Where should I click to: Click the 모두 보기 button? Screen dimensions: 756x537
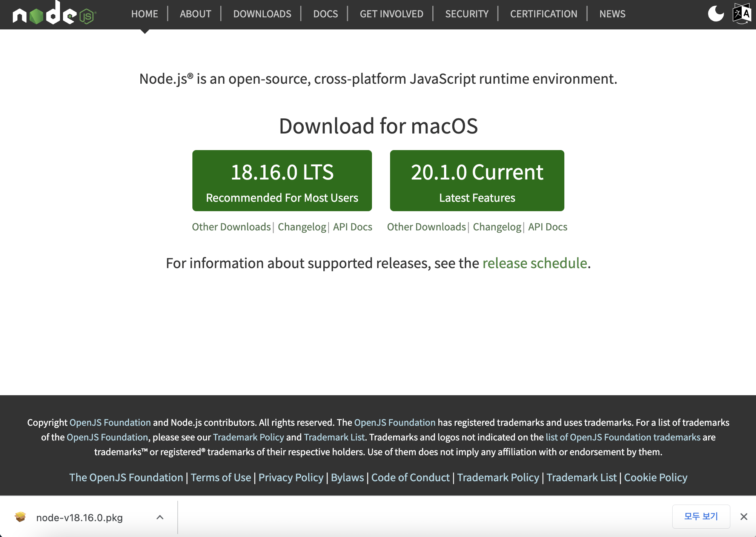click(701, 516)
